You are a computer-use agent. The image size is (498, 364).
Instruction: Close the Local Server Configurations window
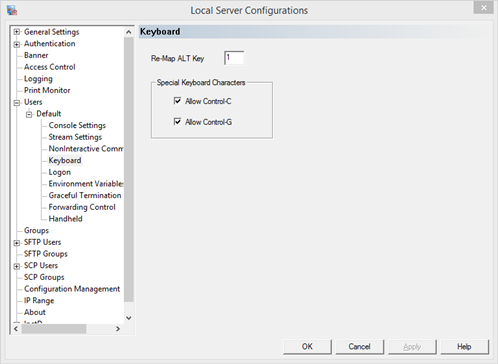coord(483,8)
